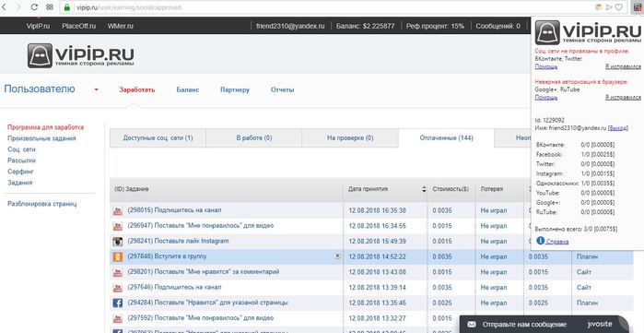The width and height of the screenshot is (644, 333).
Task: Open the speed dial grid icon
Action: click(x=49, y=7)
